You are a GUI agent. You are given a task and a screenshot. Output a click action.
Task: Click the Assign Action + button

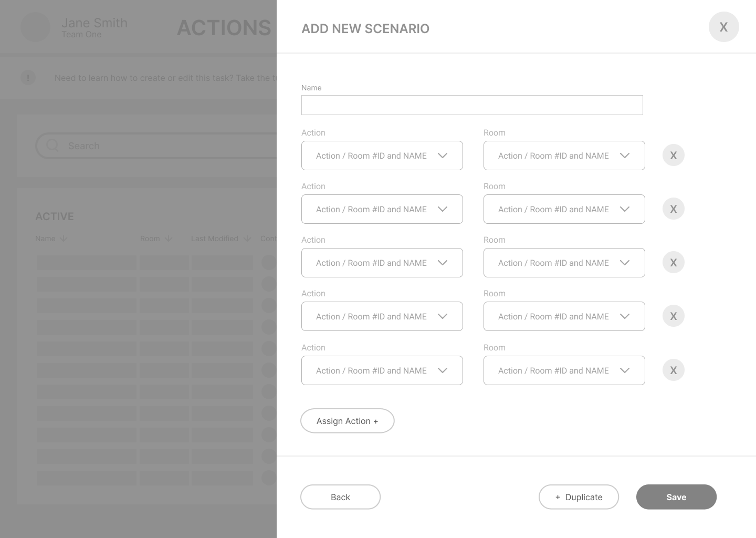[x=347, y=421]
